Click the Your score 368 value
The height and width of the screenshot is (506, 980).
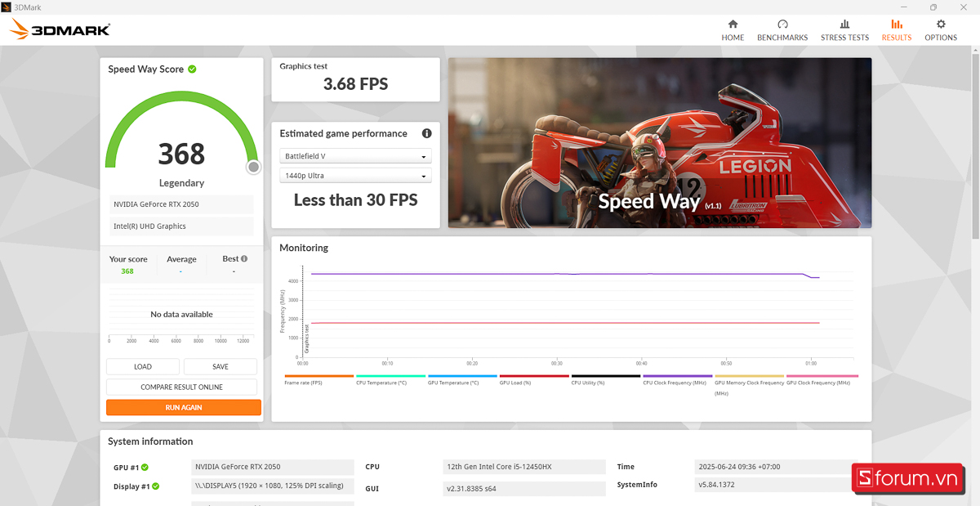tap(127, 271)
